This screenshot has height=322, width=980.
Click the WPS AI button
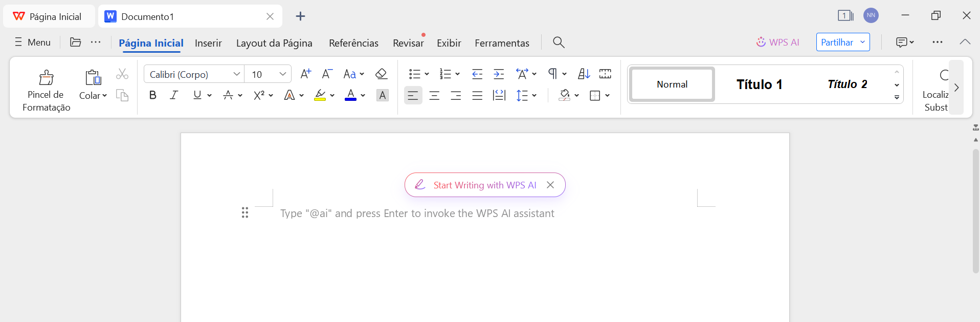pyautogui.click(x=777, y=42)
